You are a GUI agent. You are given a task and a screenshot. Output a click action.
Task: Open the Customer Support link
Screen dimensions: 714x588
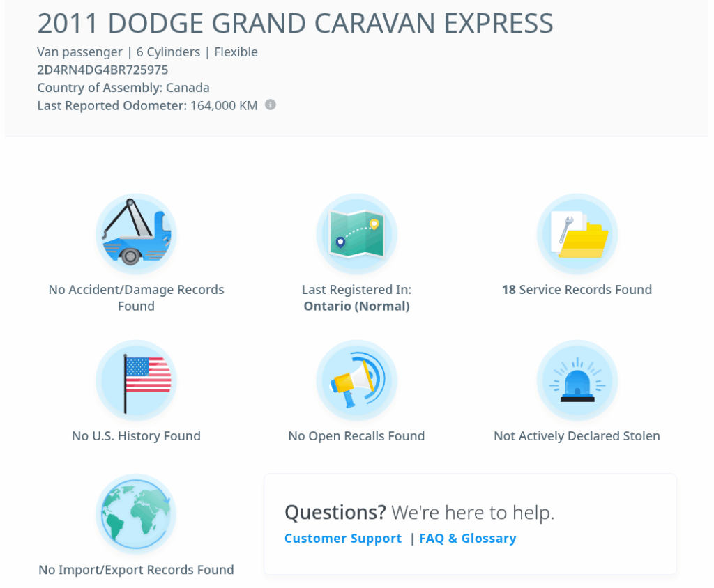[x=343, y=539]
